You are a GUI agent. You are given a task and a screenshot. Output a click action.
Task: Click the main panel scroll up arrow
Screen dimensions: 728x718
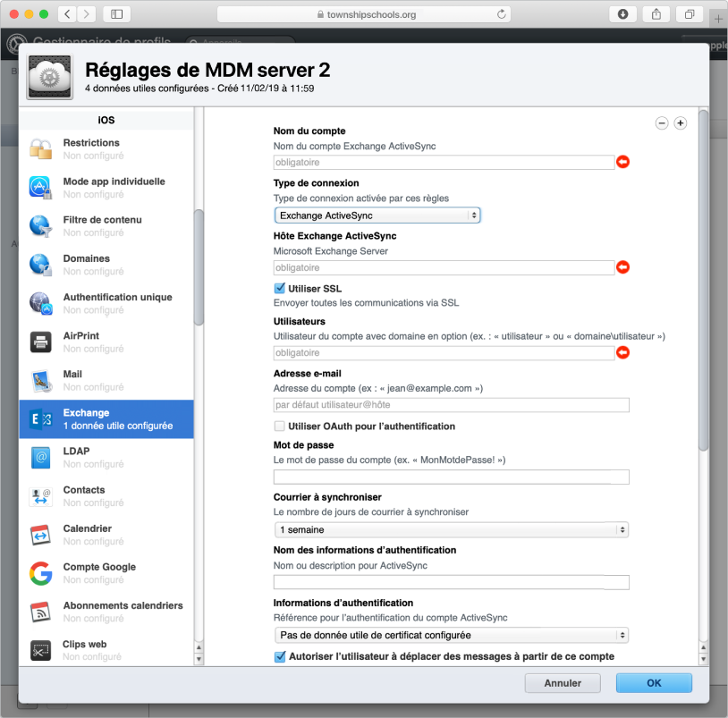703,647
